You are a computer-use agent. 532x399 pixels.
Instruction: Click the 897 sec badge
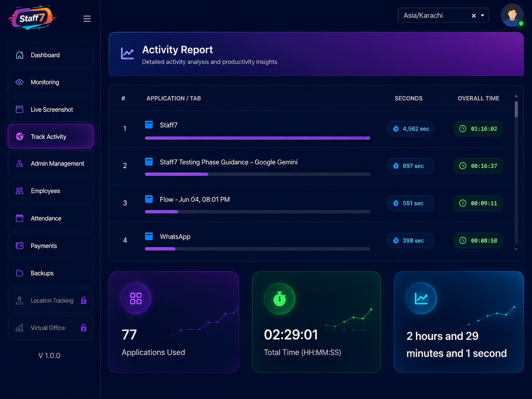[411, 166]
